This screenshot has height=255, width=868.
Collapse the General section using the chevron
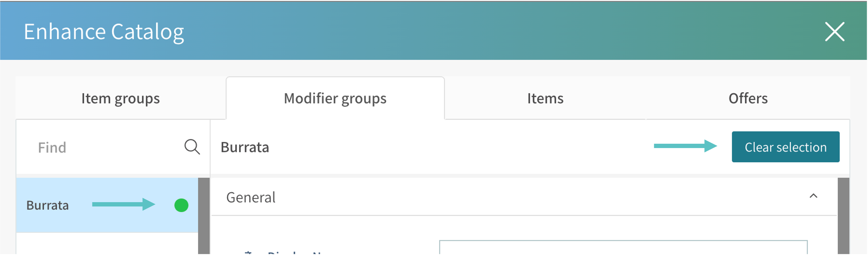(x=813, y=196)
